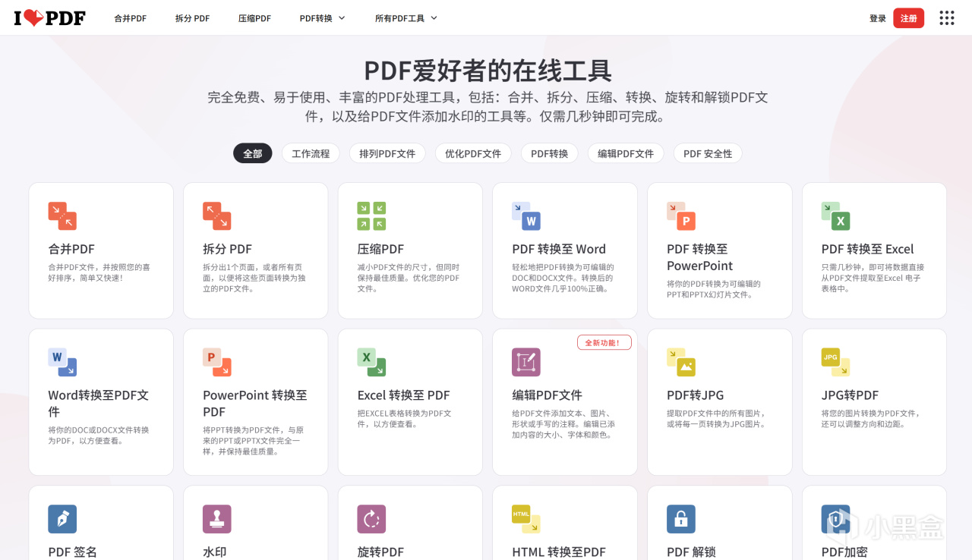Open the PDF 转换至 PowerPoint card title
Image resolution: width=972 pixels, height=560 pixels.
click(700, 257)
